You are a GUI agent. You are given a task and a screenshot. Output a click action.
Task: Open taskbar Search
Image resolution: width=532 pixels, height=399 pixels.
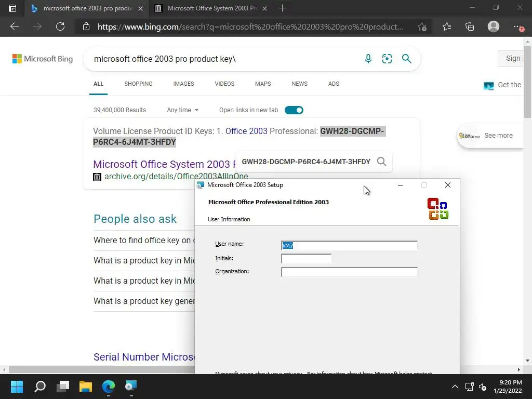tap(40, 387)
